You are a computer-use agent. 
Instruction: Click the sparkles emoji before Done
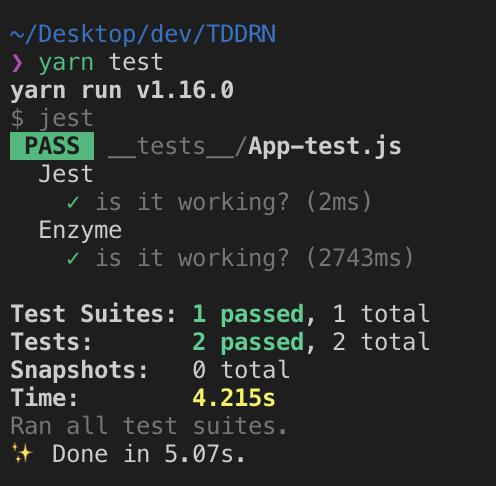click(22, 453)
